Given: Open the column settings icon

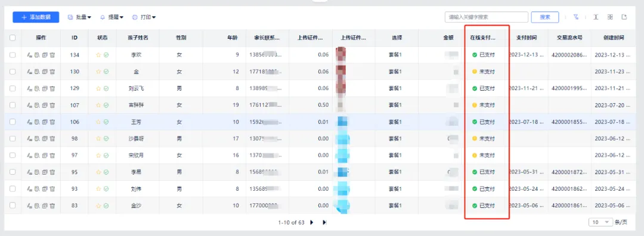Looking at the screenshot, I should point(611,17).
